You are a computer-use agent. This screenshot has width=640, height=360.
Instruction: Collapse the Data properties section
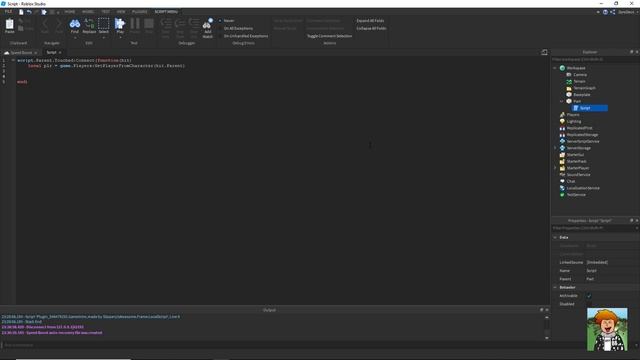click(x=555, y=238)
